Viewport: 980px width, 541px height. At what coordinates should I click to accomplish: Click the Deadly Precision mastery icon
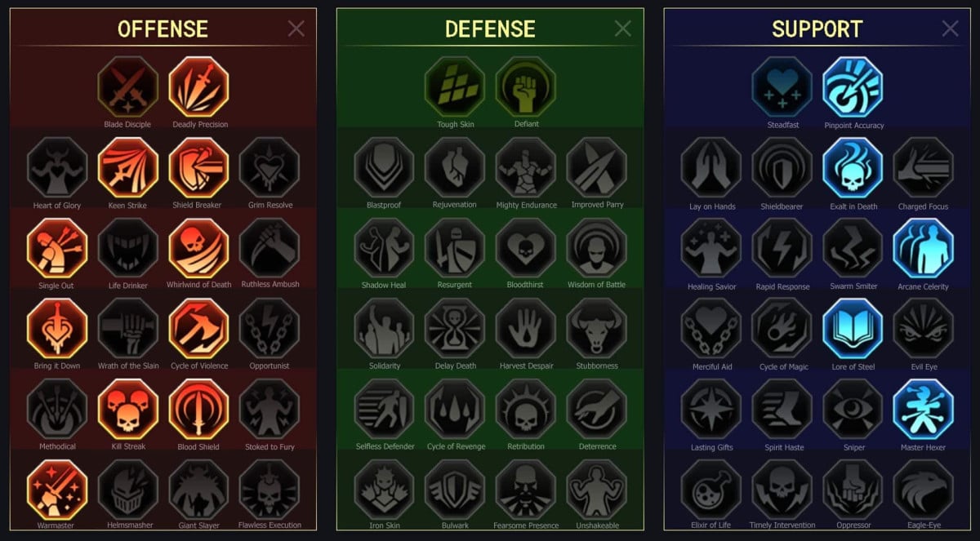coord(199,86)
